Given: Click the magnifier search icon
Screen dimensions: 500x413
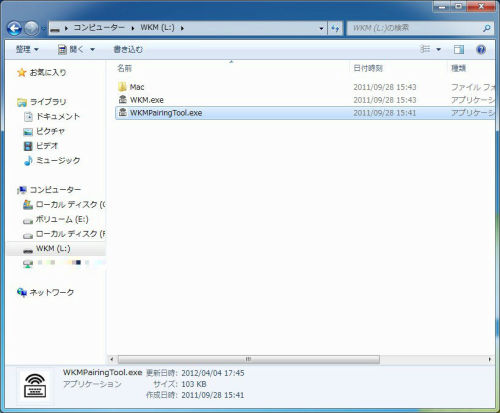Looking at the screenshot, I should [x=487, y=28].
